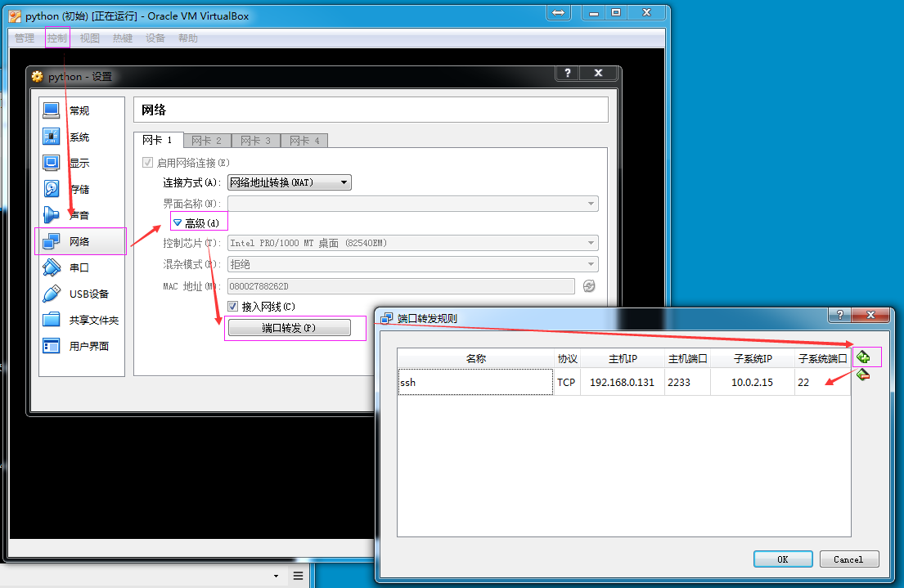904x588 pixels.
Task: Open the 控制 menu
Action: (x=57, y=38)
